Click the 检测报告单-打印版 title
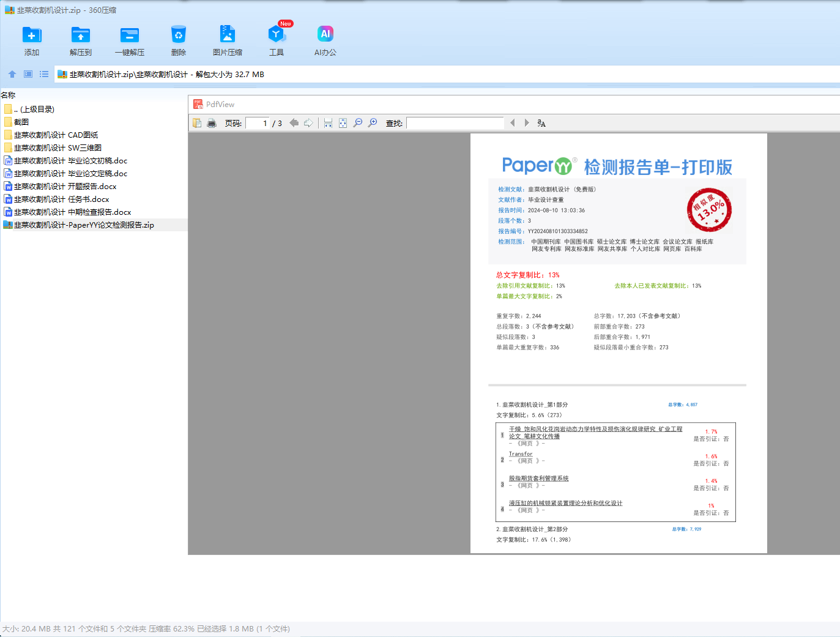The image size is (840, 637). (x=658, y=167)
